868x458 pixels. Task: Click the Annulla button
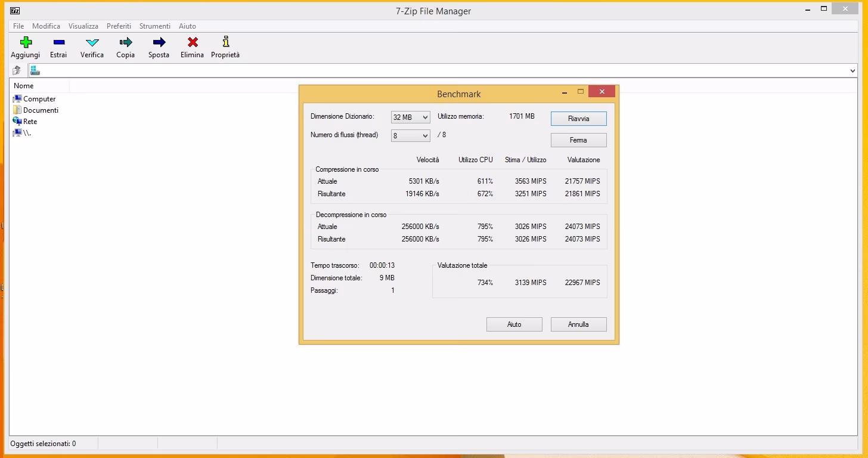coord(578,324)
